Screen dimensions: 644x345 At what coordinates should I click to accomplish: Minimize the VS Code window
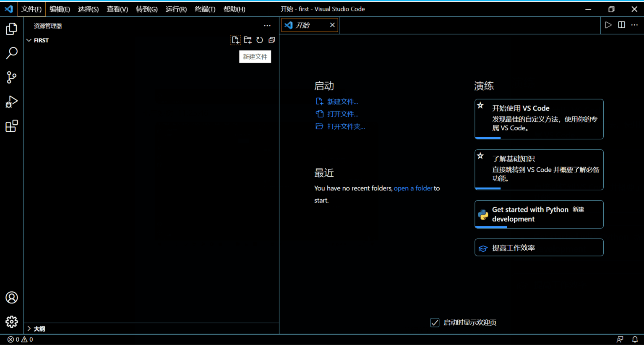pyautogui.click(x=588, y=9)
